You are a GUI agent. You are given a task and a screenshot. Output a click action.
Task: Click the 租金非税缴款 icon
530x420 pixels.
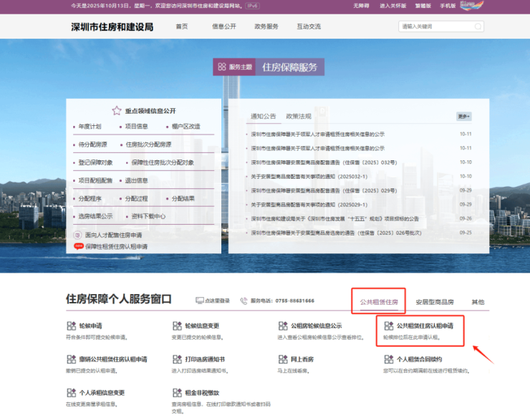click(176, 393)
